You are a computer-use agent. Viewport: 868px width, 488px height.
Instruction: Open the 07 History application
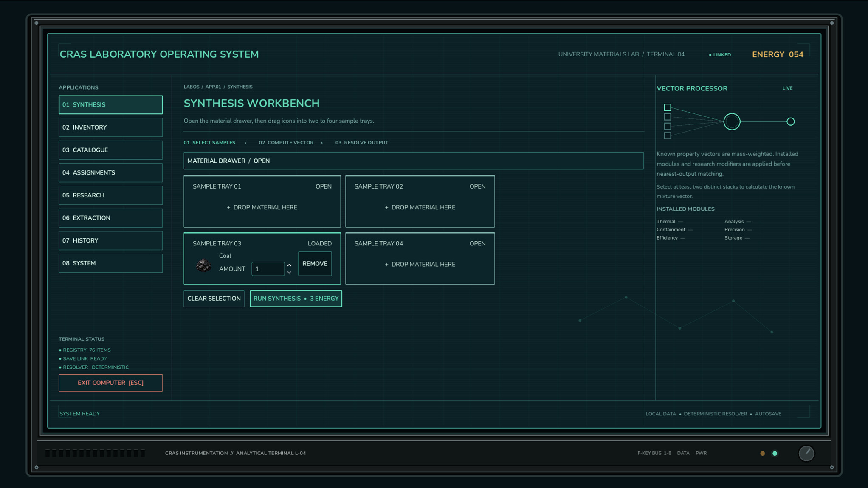coord(110,240)
